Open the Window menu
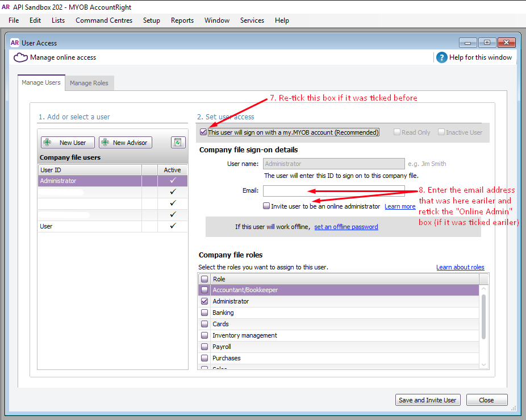 217,20
